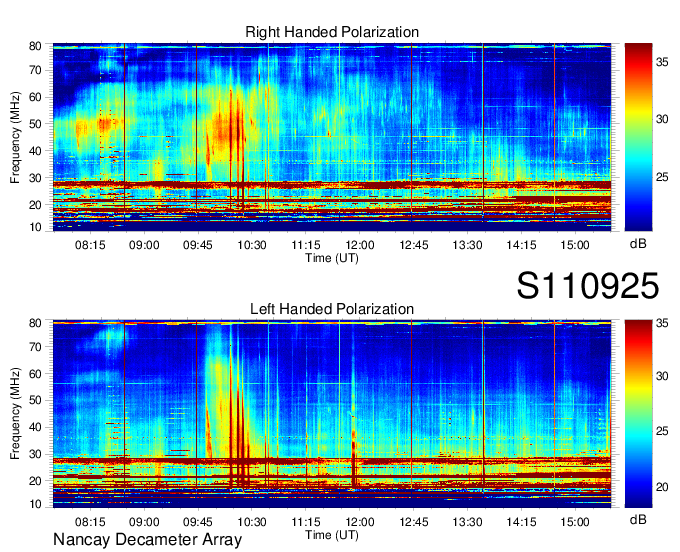Click the 80 frequency tick on bottom plot
This screenshot has height=552, width=680.
point(35,323)
